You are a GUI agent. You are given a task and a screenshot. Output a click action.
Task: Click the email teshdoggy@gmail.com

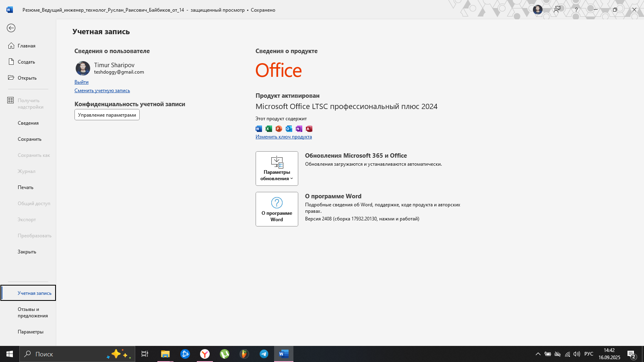coord(119,72)
